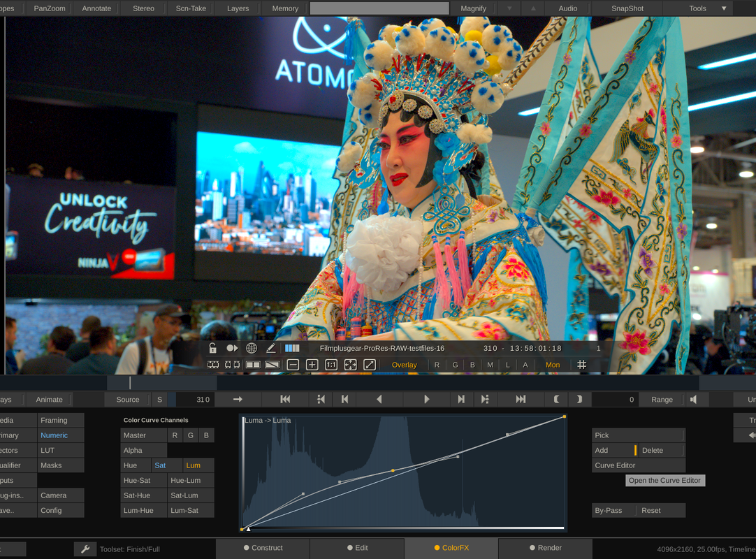Toggle By-Pass on the curve
The width and height of the screenshot is (756, 559).
click(613, 510)
